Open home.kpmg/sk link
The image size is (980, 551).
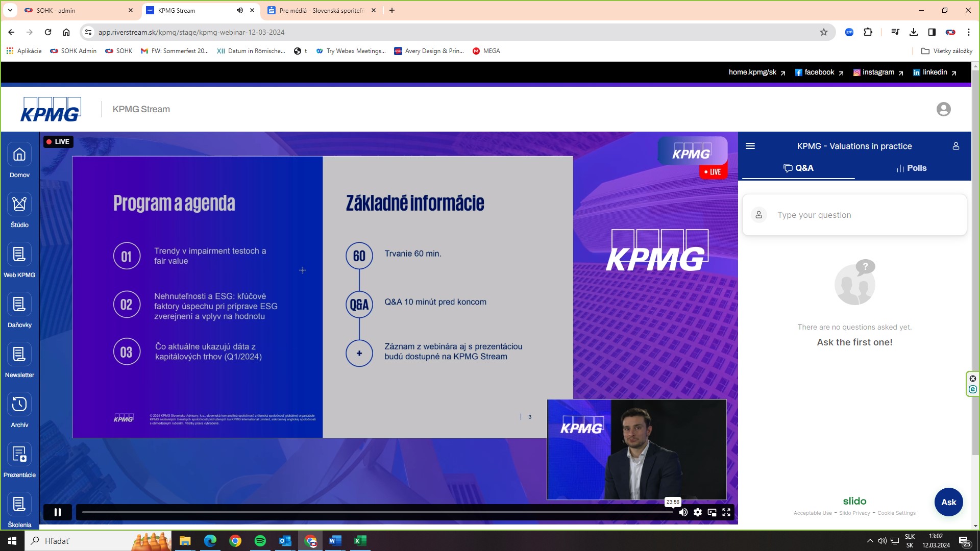click(757, 72)
